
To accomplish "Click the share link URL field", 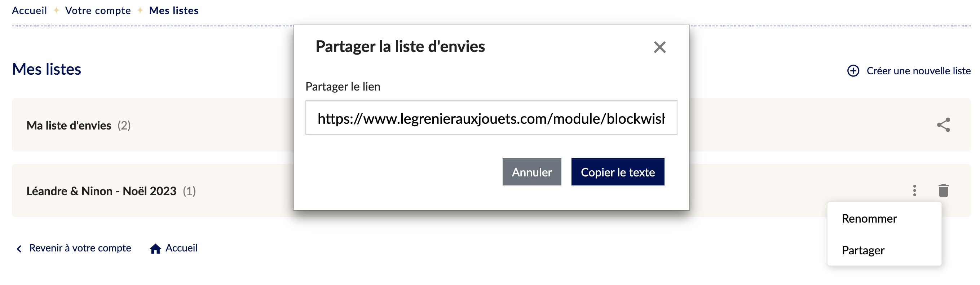I will (491, 118).
